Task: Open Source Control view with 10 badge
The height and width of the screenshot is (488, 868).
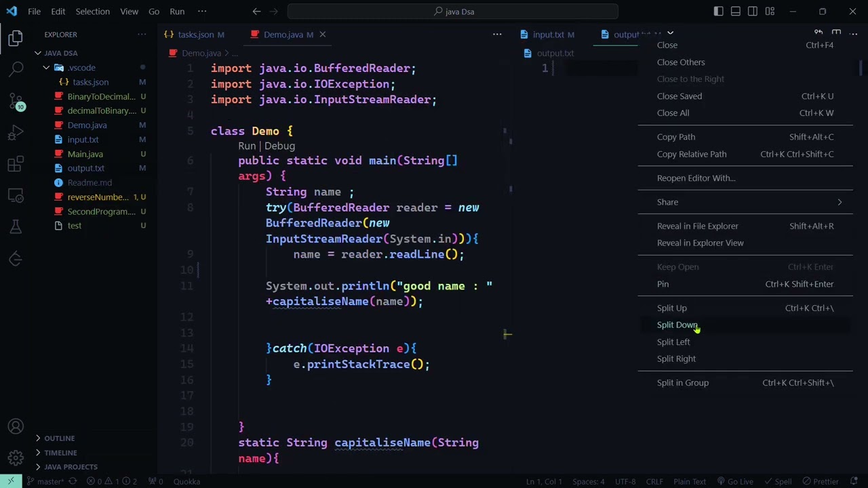Action: click(16, 101)
